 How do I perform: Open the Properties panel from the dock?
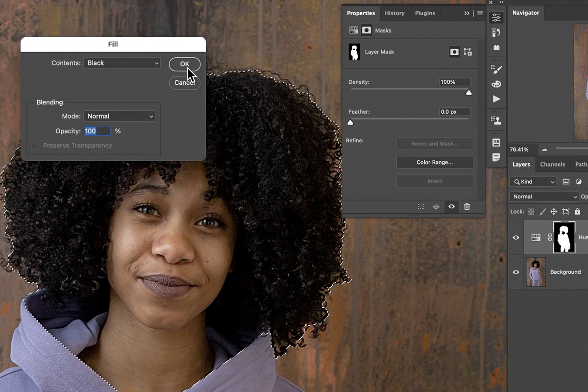496,18
